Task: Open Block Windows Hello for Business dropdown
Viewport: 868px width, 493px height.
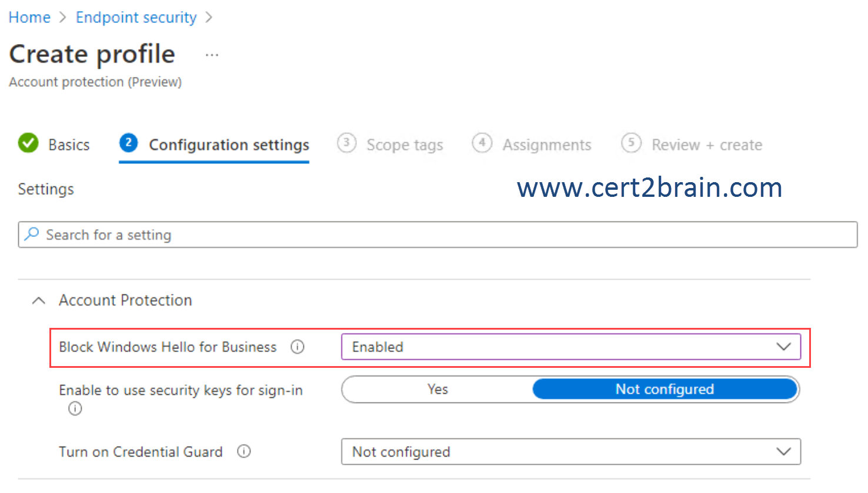Action: (571, 347)
